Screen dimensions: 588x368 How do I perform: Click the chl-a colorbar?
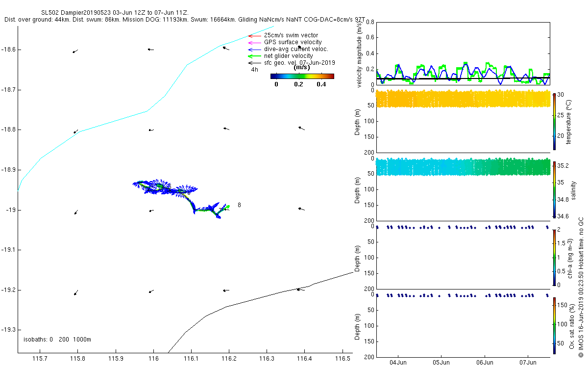pos(554,257)
